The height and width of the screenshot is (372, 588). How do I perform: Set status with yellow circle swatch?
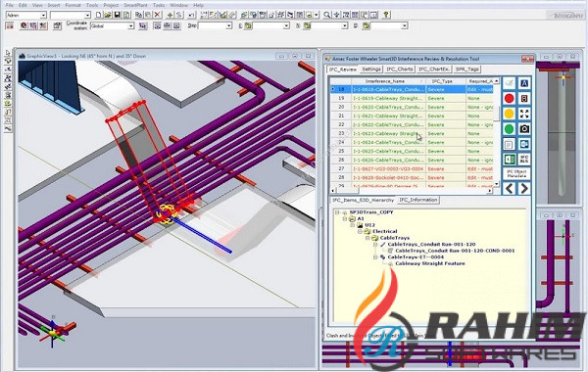pyautogui.click(x=510, y=114)
